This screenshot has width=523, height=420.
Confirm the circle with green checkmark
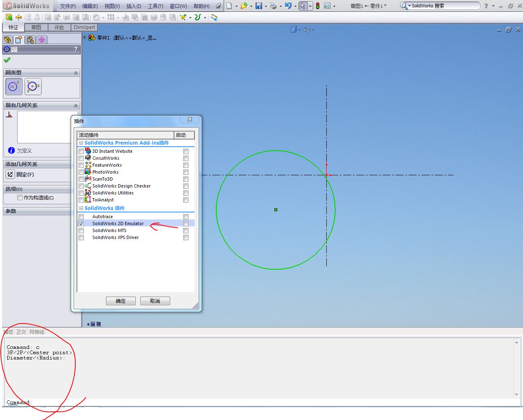point(7,60)
